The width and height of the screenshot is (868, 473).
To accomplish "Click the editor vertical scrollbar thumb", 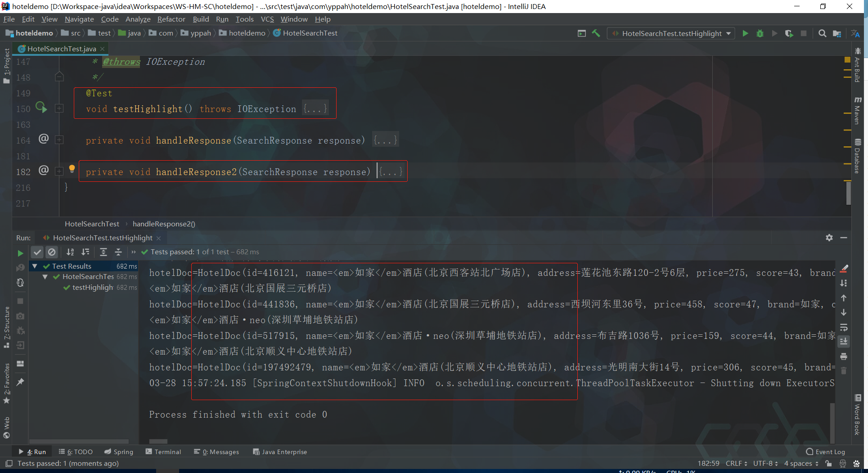I will click(x=849, y=193).
